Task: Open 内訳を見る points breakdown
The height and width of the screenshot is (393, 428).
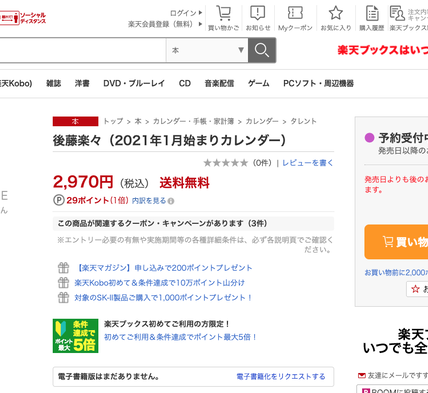Action: [x=149, y=201]
